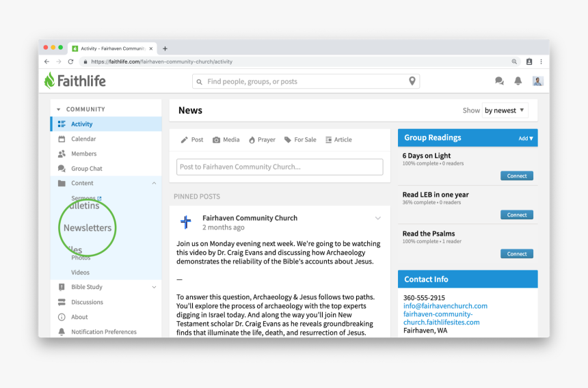Open notifications bell in header
588x388 pixels.
[518, 81]
